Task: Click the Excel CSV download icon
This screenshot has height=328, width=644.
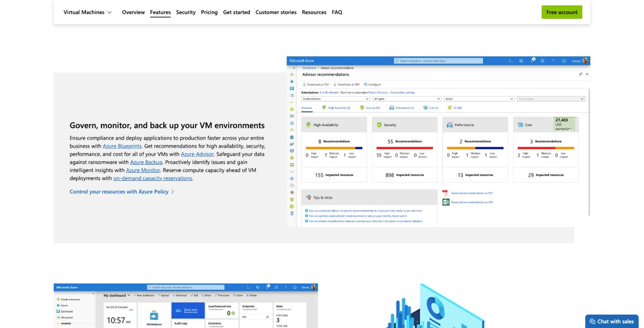Action: click(x=445, y=202)
